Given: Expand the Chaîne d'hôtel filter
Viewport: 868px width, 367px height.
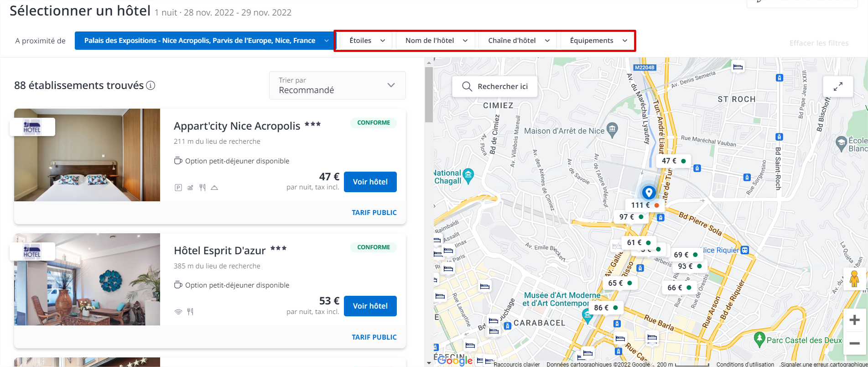Looking at the screenshot, I should pyautogui.click(x=519, y=41).
